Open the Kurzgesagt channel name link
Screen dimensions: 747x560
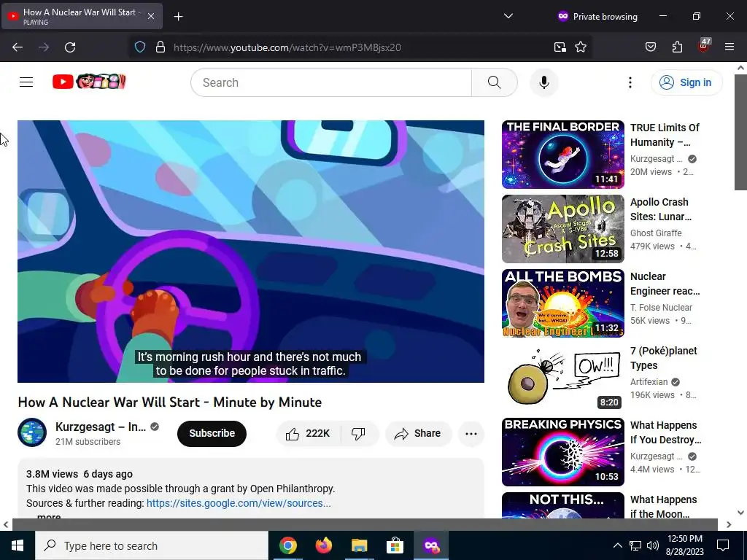click(101, 427)
